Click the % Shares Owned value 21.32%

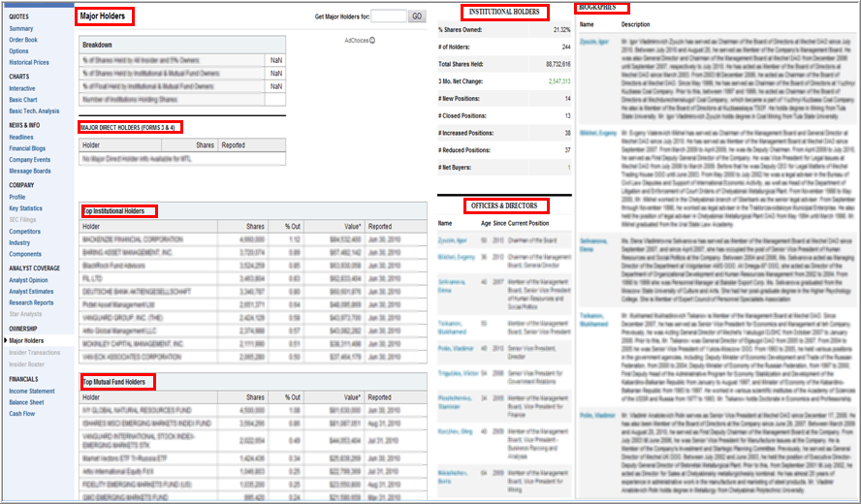(x=561, y=30)
